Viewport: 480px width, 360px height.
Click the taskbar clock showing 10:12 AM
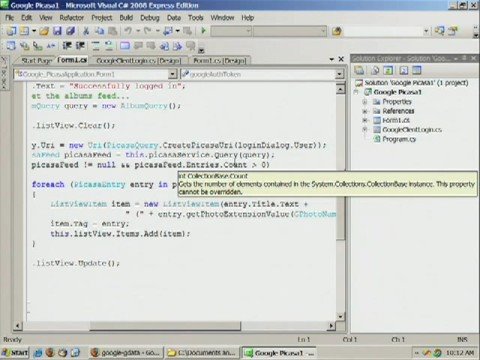coord(460,353)
